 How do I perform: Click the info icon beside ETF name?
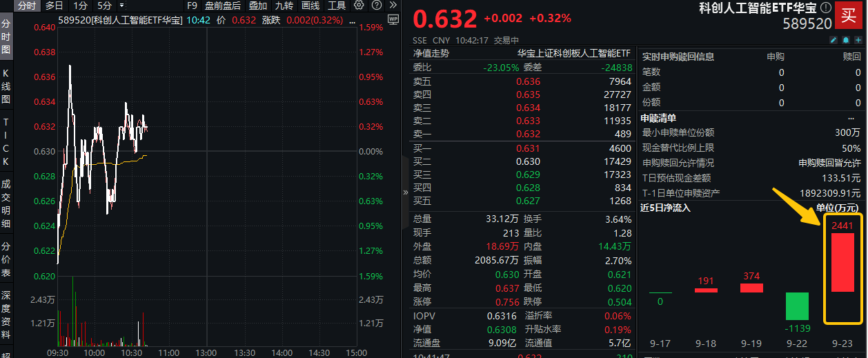[826, 8]
